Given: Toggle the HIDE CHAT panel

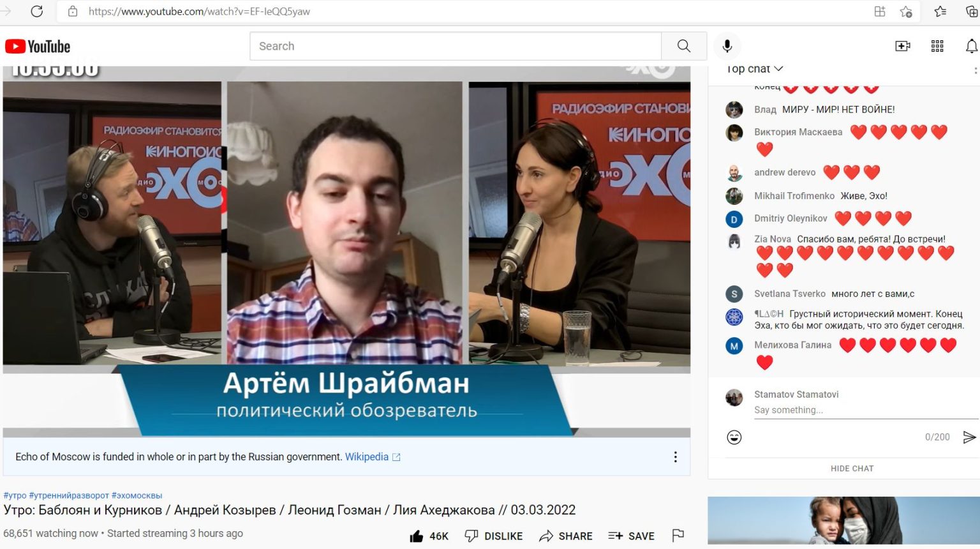Looking at the screenshot, I should pyautogui.click(x=852, y=469).
